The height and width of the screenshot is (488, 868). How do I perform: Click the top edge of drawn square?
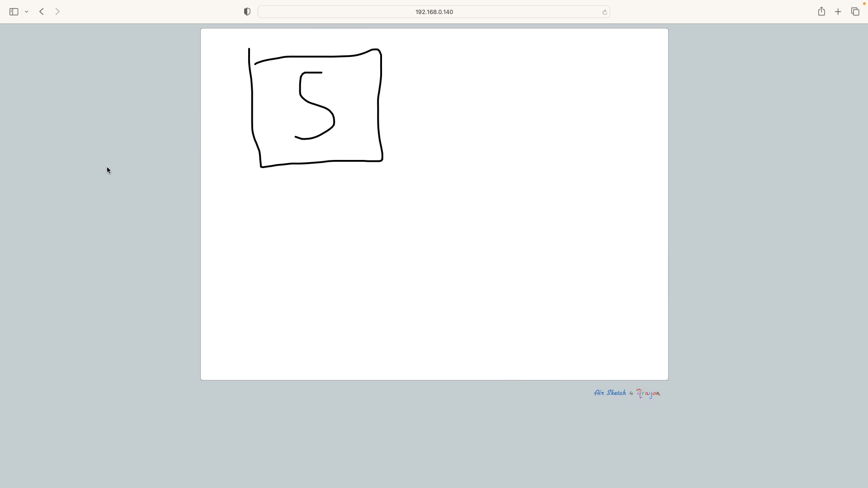[316, 57]
